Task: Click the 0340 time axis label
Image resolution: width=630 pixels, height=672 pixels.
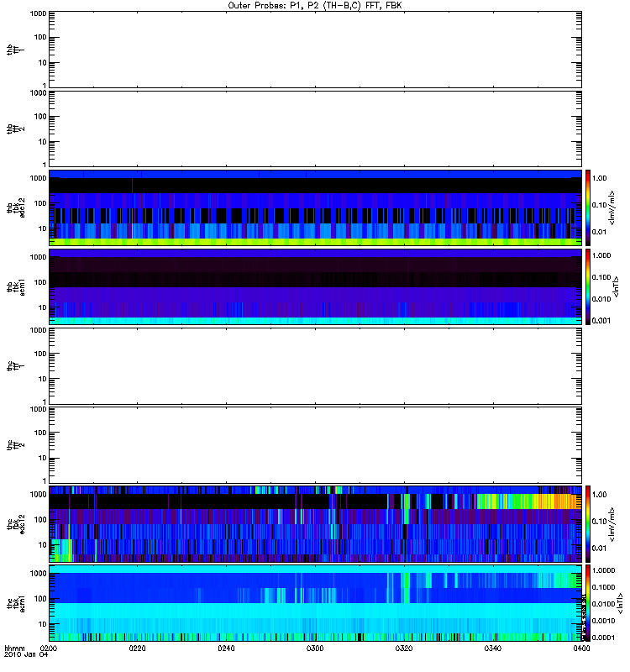Action: (492, 648)
